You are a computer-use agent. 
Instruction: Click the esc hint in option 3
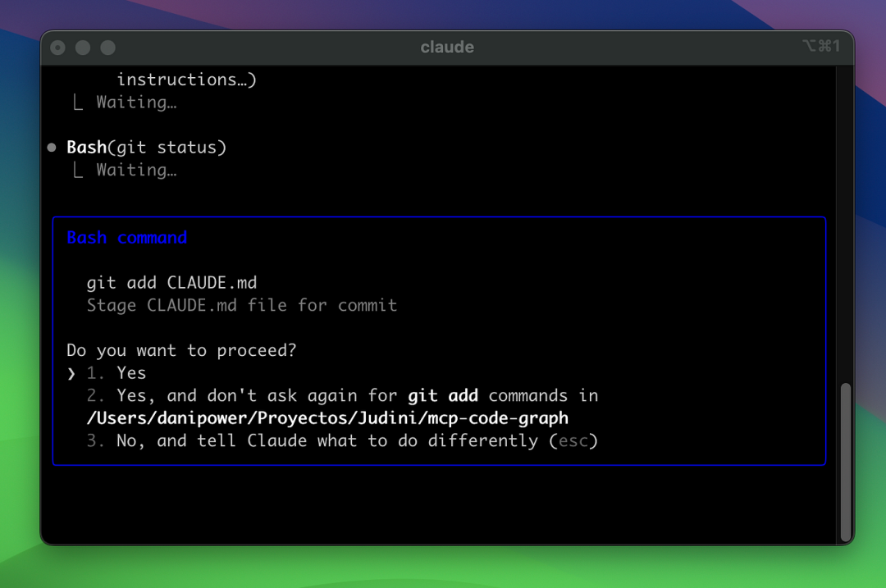click(573, 441)
